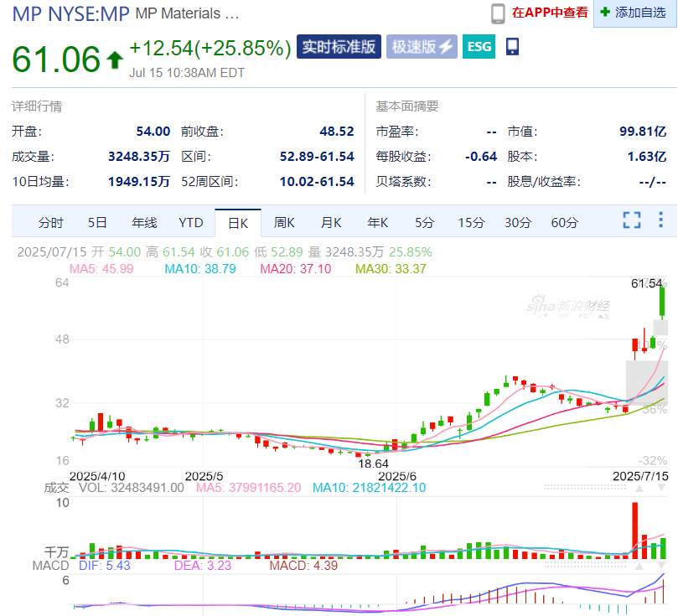Click the phone icon beside 在APP中查看
678x616 pixels.
[x=498, y=13]
